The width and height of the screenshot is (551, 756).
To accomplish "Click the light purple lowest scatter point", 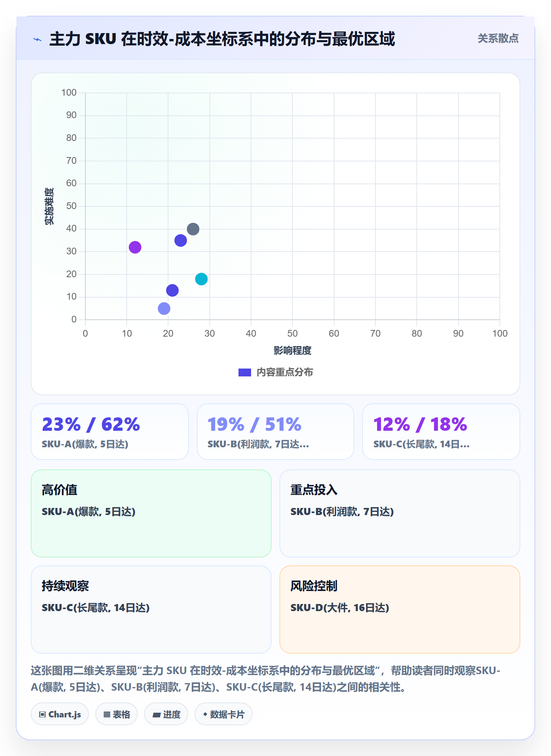I will pyautogui.click(x=164, y=308).
